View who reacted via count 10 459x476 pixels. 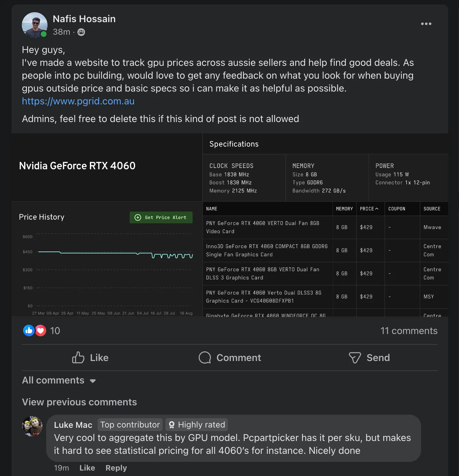(x=55, y=331)
